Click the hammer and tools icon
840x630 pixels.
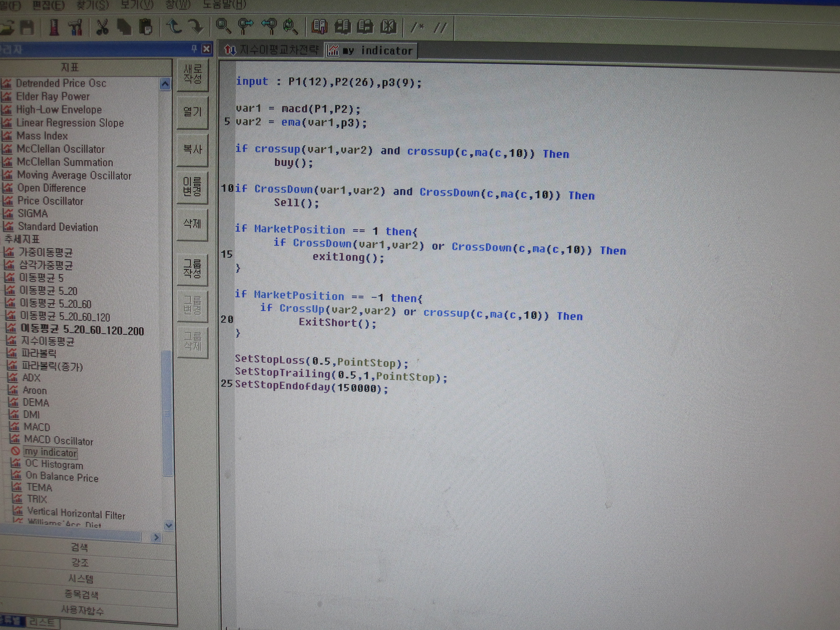coord(76,27)
